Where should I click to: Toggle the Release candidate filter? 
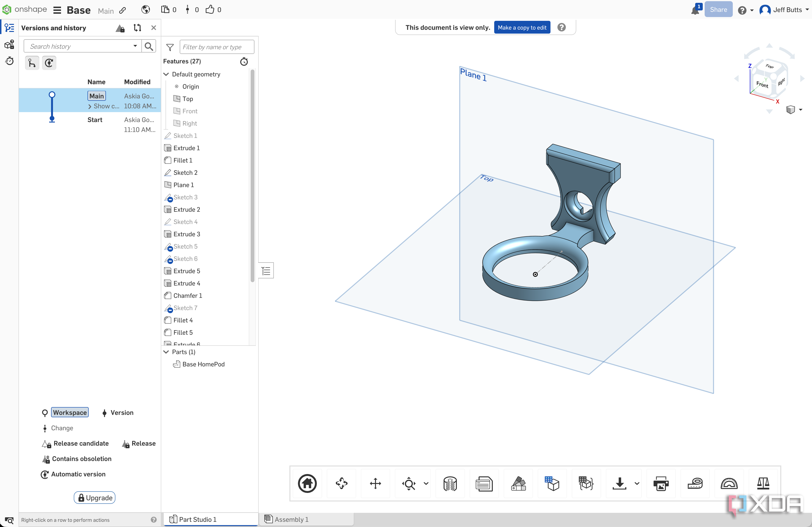coord(75,443)
